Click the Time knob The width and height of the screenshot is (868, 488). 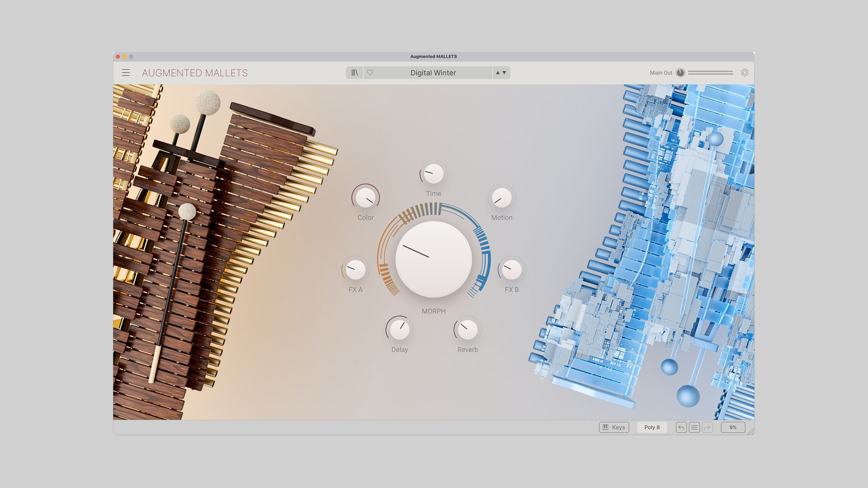[434, 174]
